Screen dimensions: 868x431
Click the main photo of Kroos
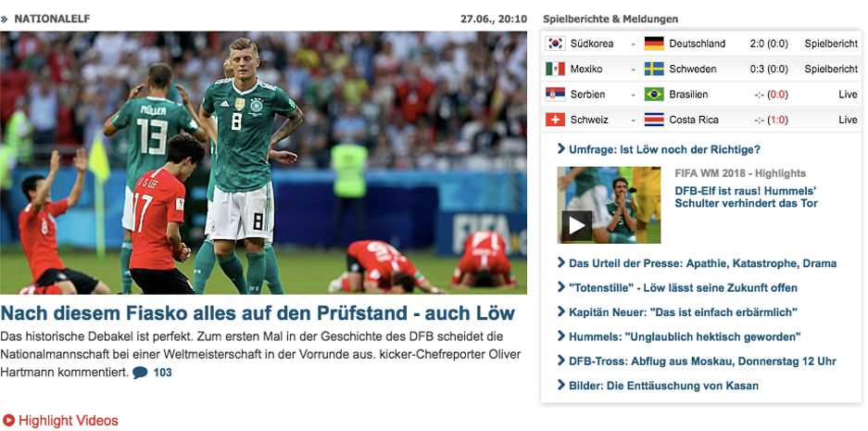[x=263, y=163]
